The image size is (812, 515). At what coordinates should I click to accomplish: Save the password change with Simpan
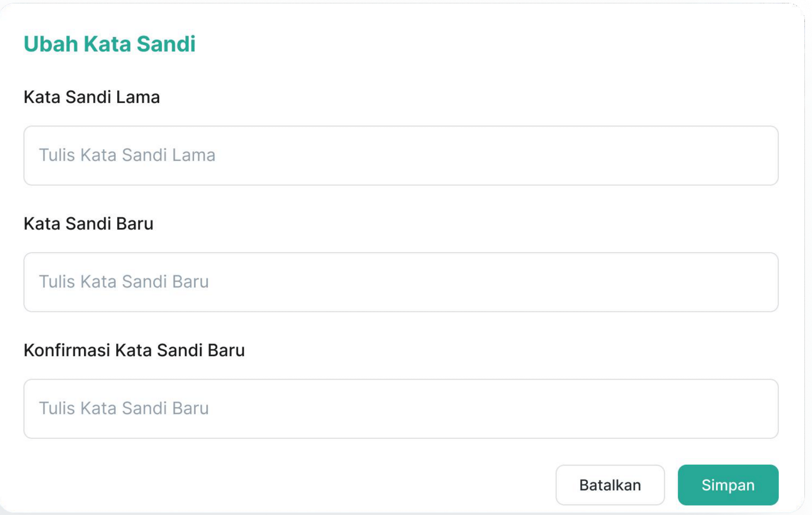click(728, 485)
